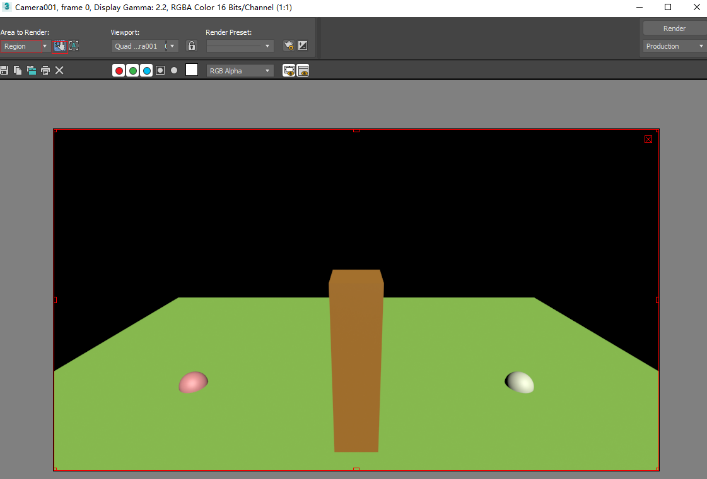Click the white color swatch
The image size is (707, 479).
191,70
